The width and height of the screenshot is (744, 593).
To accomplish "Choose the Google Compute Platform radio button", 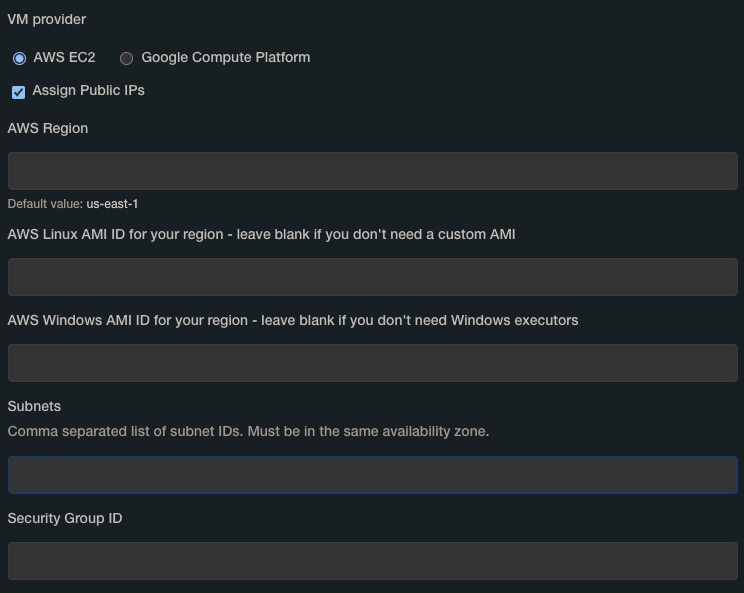I will pos(127,58).
